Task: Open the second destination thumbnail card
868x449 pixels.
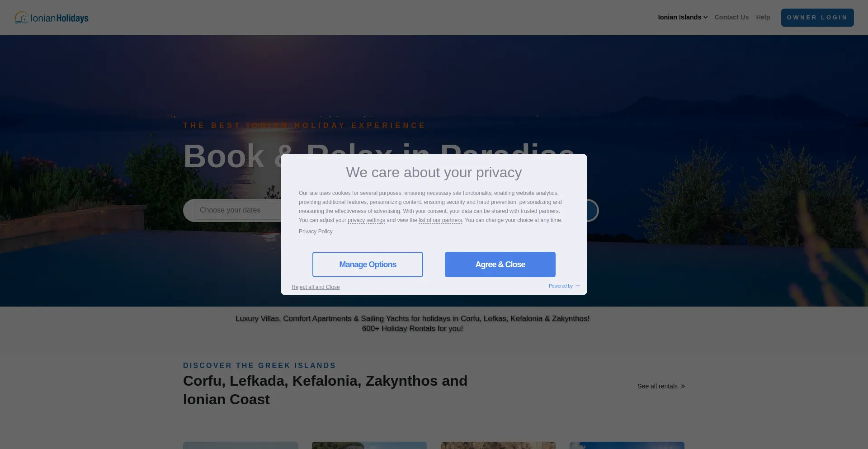Action: click(x=369, y=445)
